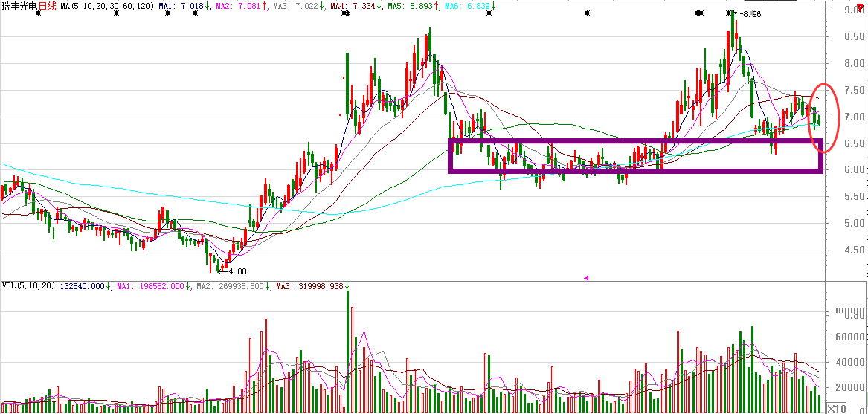Click the double asterisk marker near MA4 value
The image size is (868, 414).
(x=345, y=13)
